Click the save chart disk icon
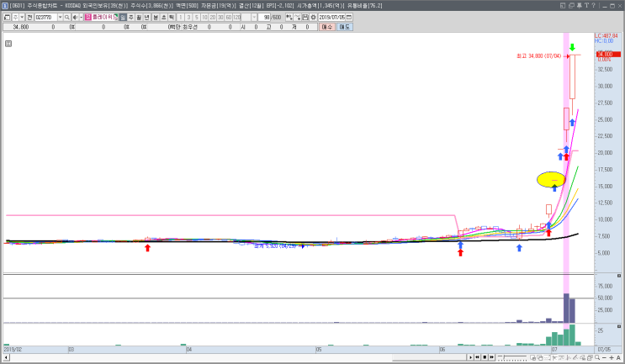 pos(305,17)
